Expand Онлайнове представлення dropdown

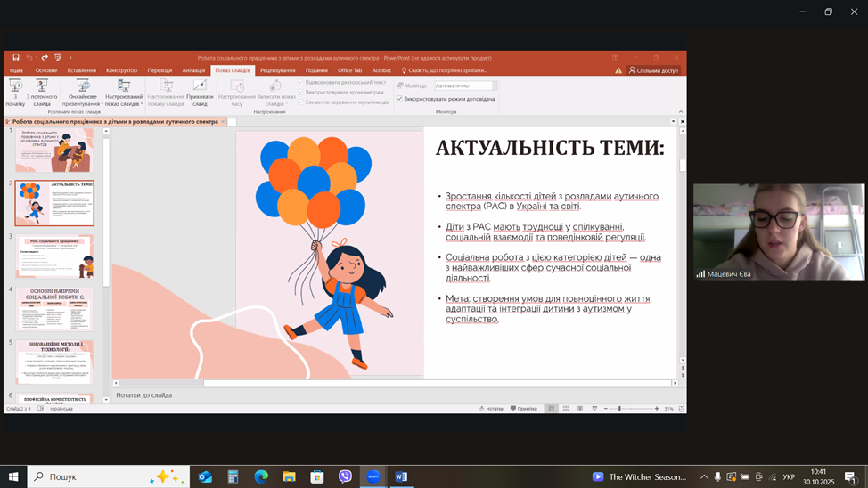(x=102, y=104)
